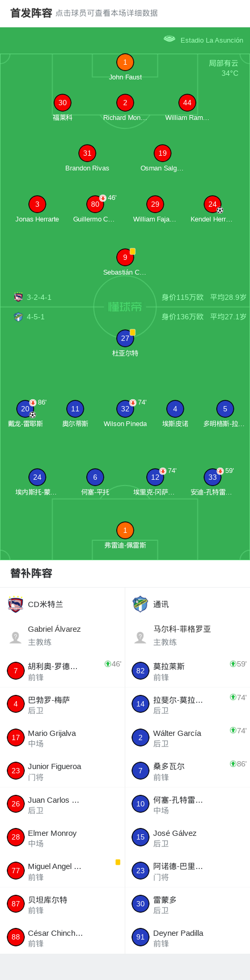The image size is (250, 980).
Task: Select substitute 7 胡利奥-罗德 forward
Action: 63,671
